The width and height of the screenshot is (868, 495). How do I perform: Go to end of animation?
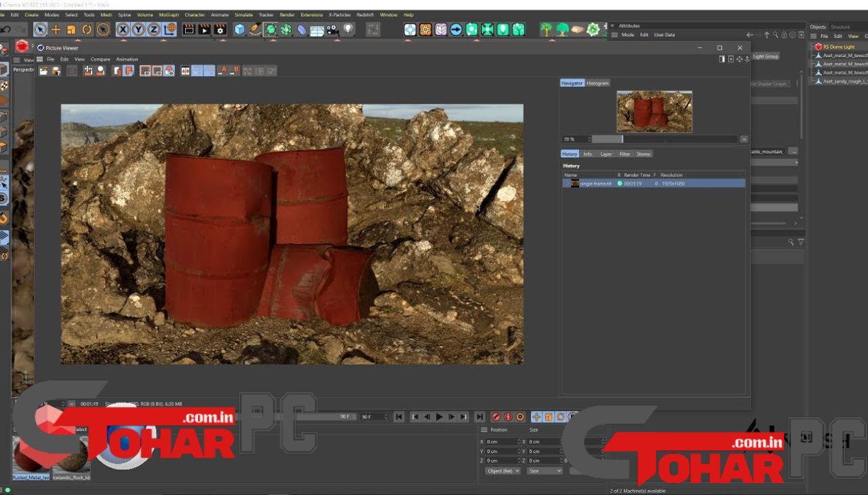pyautogui.click(x=479, y=417)
